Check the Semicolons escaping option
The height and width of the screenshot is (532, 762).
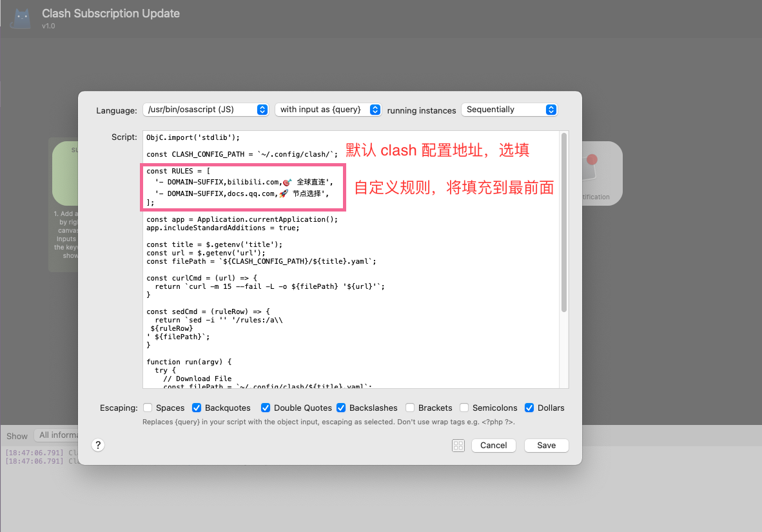(464, 408)
